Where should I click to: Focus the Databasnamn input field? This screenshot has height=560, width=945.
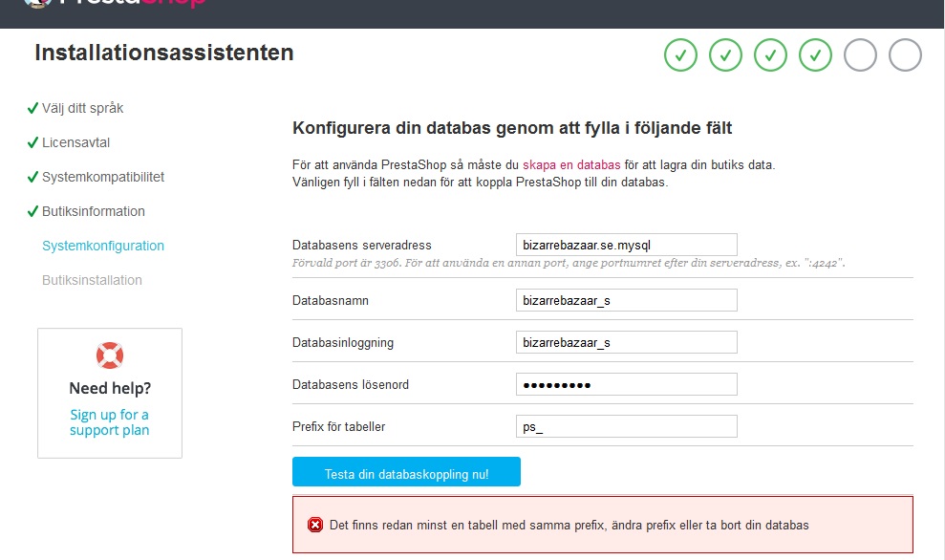(626, 300)
